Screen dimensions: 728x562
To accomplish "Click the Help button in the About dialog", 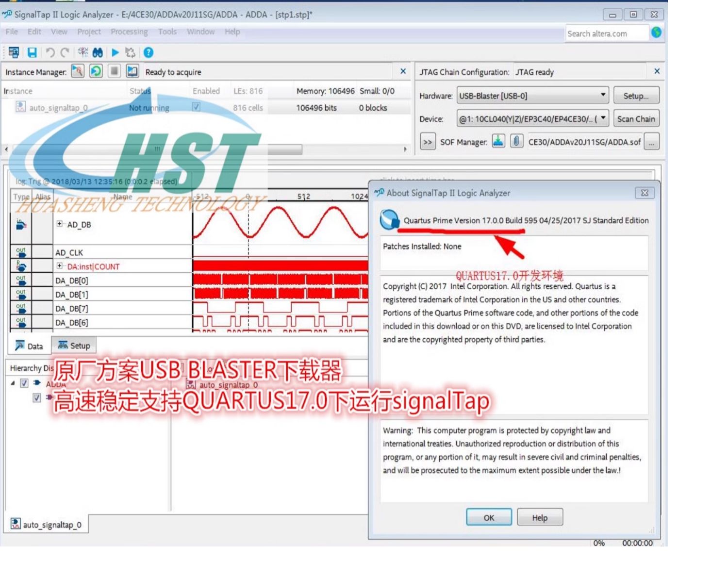I will coord(540,517).
